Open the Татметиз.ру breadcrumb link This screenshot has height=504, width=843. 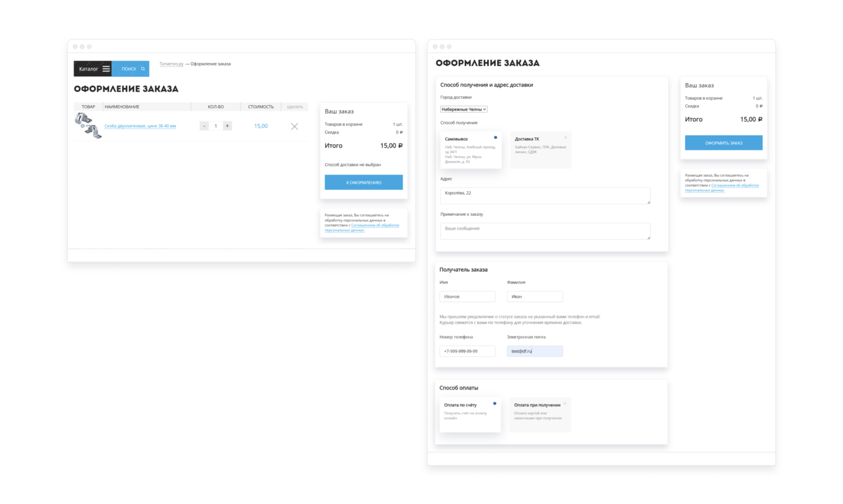pyautogui.click(x=171, y=64)
